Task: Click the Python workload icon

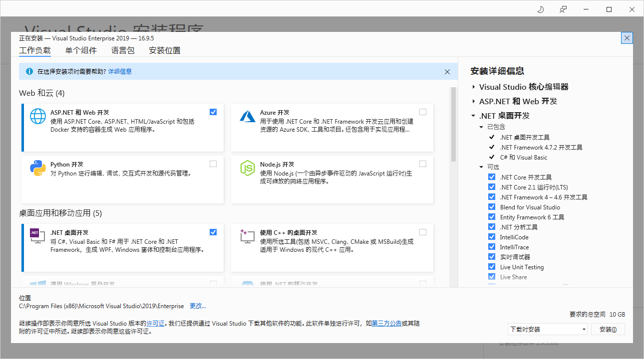Action: click(x=38, y=168)
